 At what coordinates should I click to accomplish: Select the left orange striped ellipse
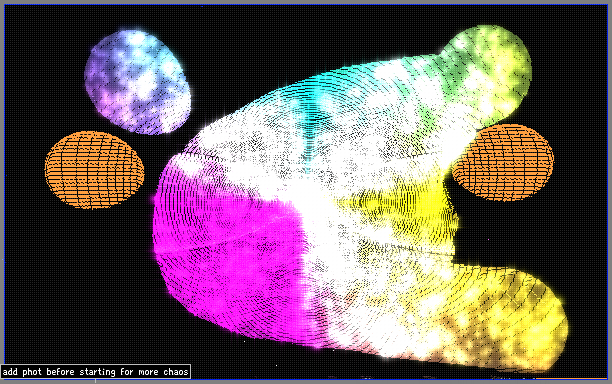(94, 170)
